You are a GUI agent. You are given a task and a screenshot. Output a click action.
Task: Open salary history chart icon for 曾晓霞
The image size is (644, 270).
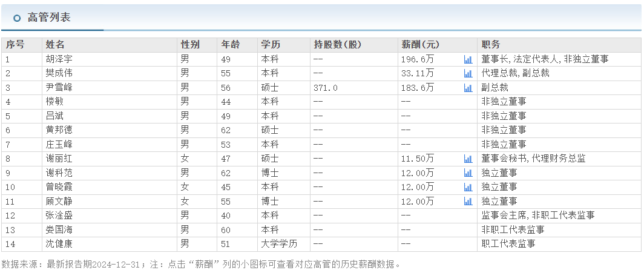tap(468, 187)
